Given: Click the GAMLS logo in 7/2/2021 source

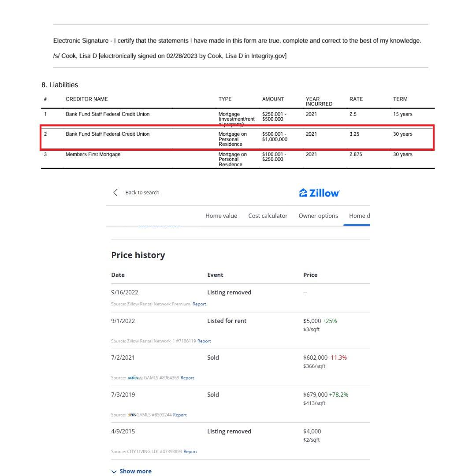Looking at the screenshot, I should pyautogui.click(x=135, y=378).
